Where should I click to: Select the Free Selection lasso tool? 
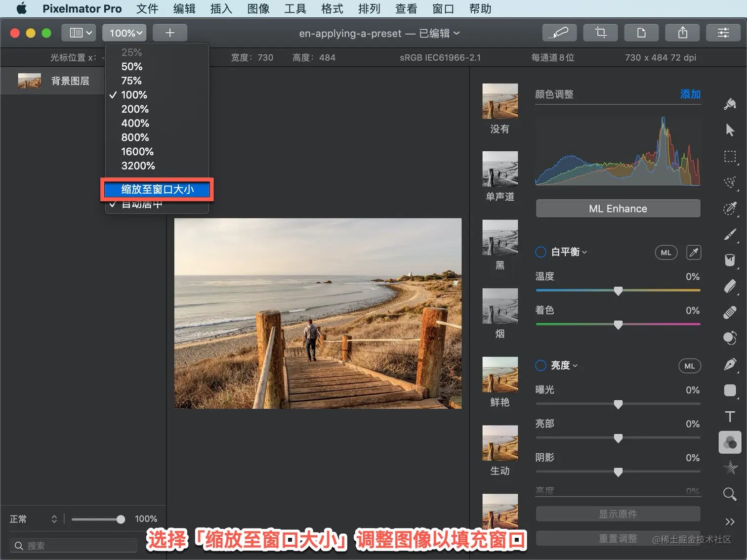(x=730, y=182)
